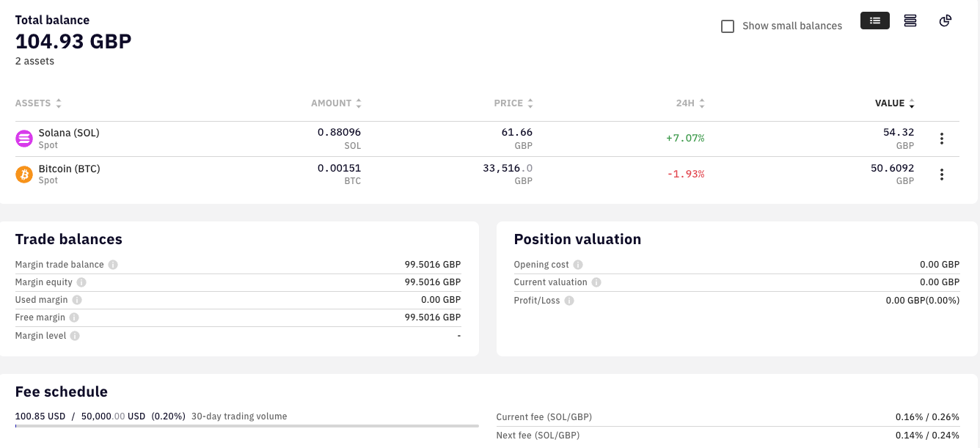Sort assets by Price header
980x448 pixels.
click(513, 103)
